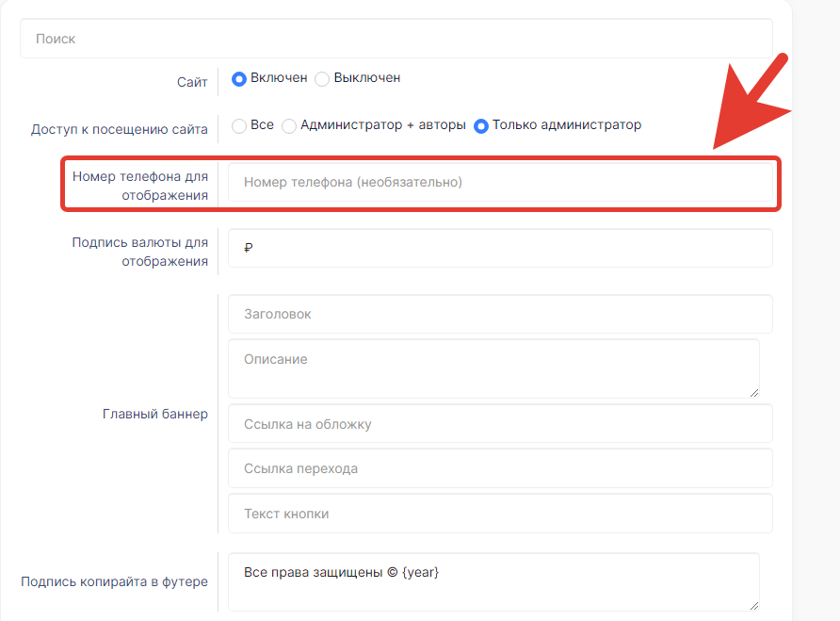The width and height of the screenshot is (840, 621).
Task: Click the Поиск search field
Action: [x=396, y=39]
